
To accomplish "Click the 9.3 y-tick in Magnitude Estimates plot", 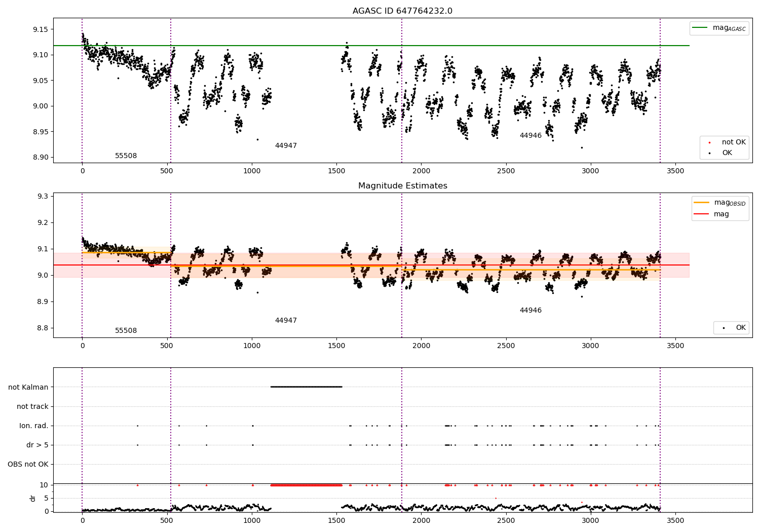I will click(x=42, y=196).
